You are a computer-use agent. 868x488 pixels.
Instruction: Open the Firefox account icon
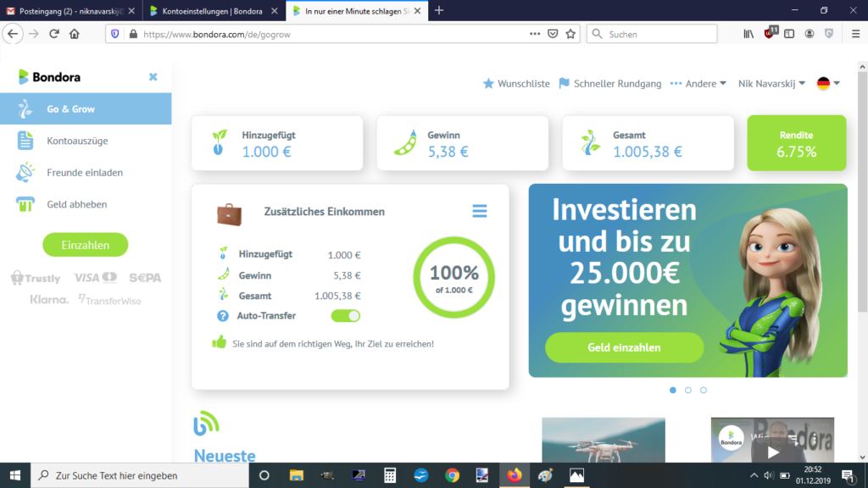pos(810,34)
